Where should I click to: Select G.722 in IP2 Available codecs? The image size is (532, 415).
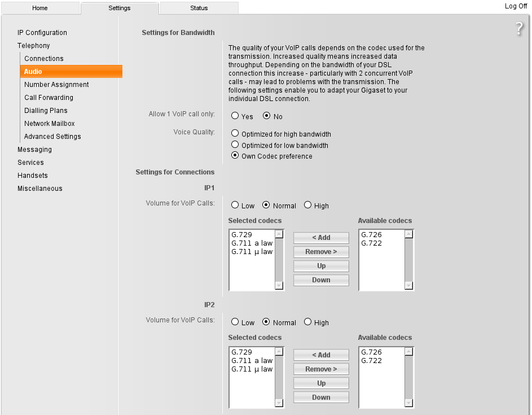371,361
